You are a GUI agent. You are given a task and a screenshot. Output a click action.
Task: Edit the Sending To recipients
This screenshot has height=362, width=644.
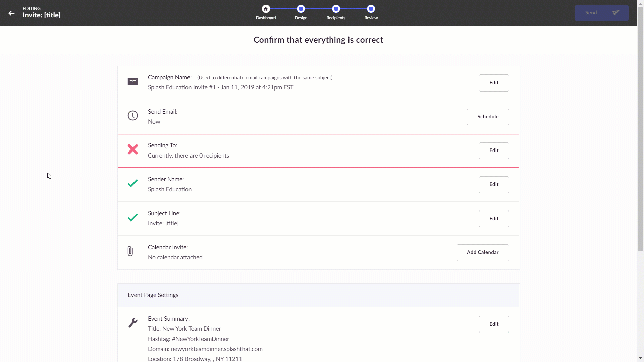tap(494, 150)
